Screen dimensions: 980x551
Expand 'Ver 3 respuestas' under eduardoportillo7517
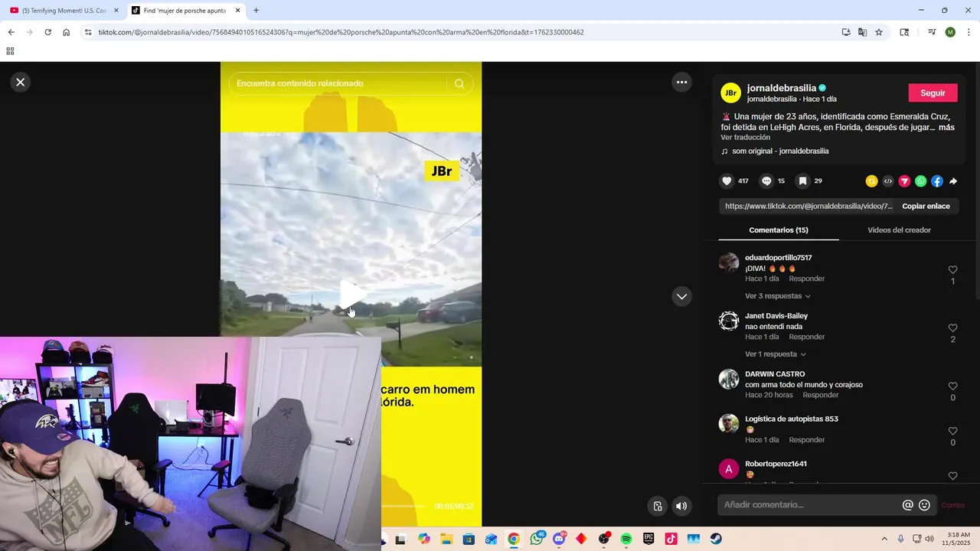point(777,296)
